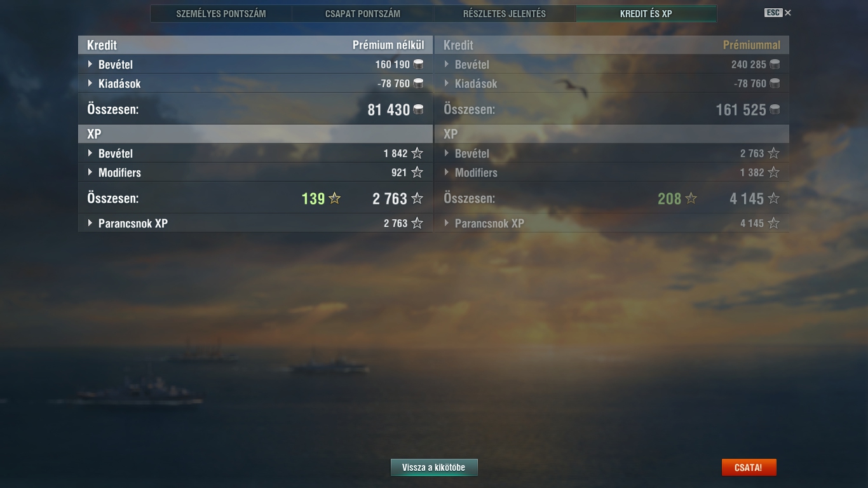Click Vissza a kikötőbe button
The image size is (868, 488).
(434, 468)
